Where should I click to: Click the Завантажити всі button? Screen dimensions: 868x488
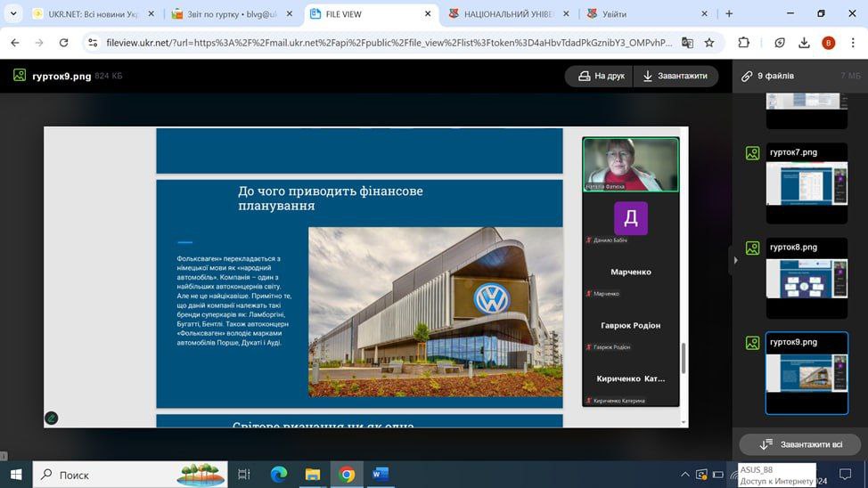tap(799, 443)
